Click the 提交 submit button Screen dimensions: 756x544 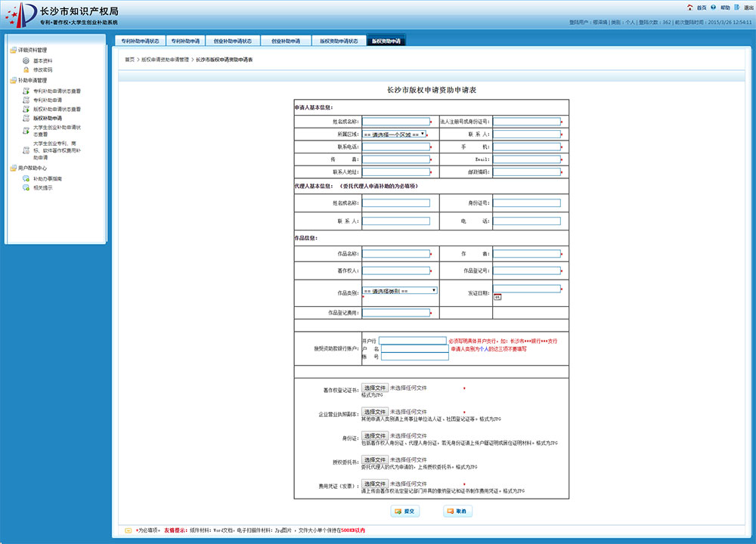(x=406, y=512)
